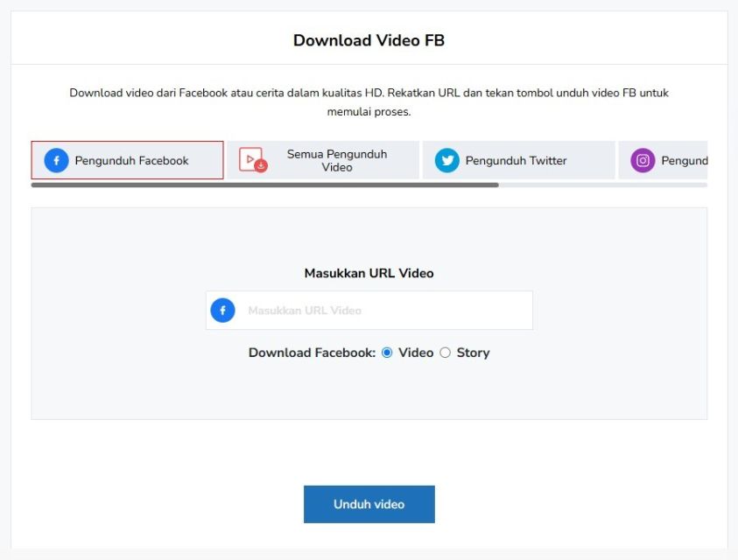738x560 pixels.
Task: Click the Download Video FB heading
Action: point(369,40)
